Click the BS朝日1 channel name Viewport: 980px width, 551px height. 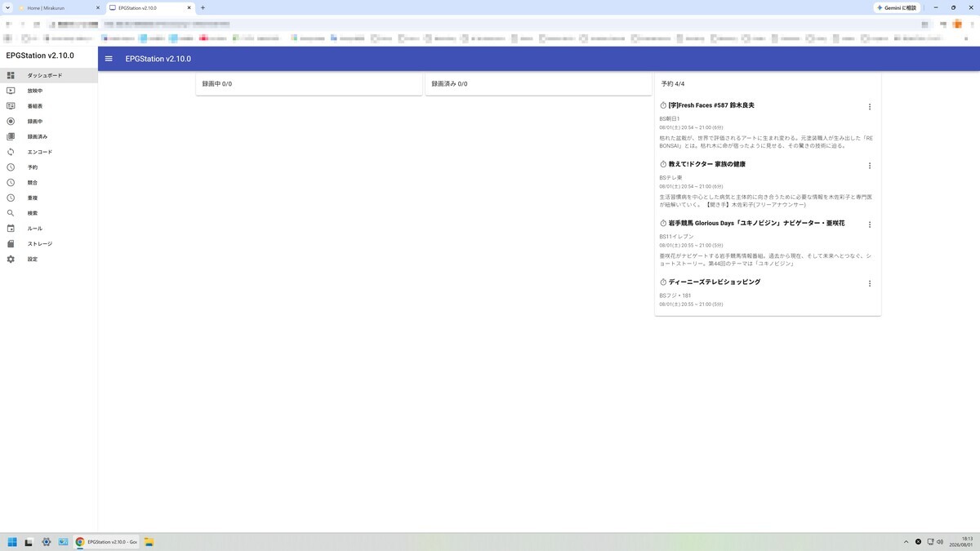click(x=670, y=119)
